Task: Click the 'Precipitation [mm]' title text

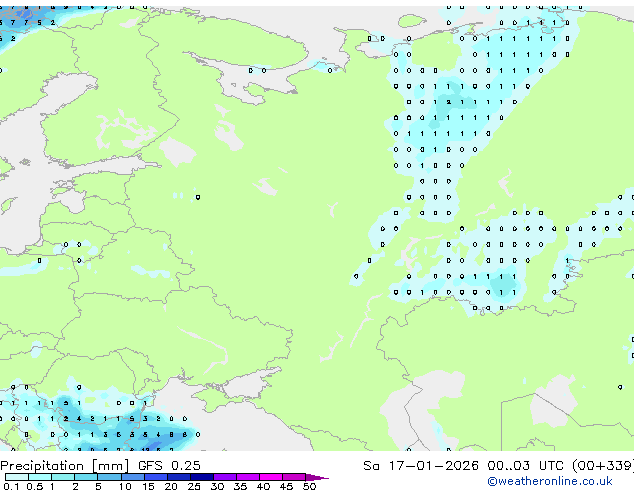Action: click(x=65, y=466)
